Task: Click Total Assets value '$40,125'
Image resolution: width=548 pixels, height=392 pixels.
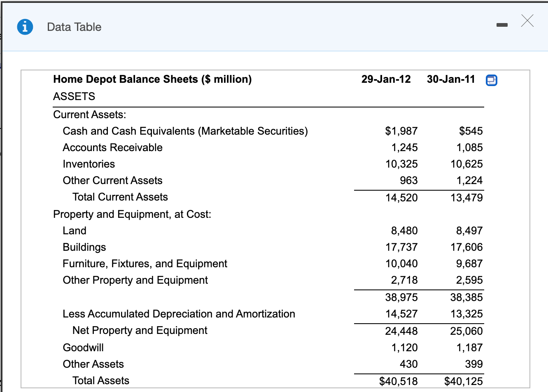Action: click(463, 381)
